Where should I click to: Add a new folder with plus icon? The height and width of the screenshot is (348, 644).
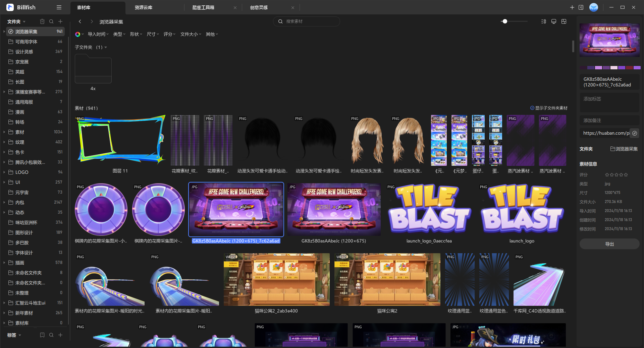tap(60, 21)
